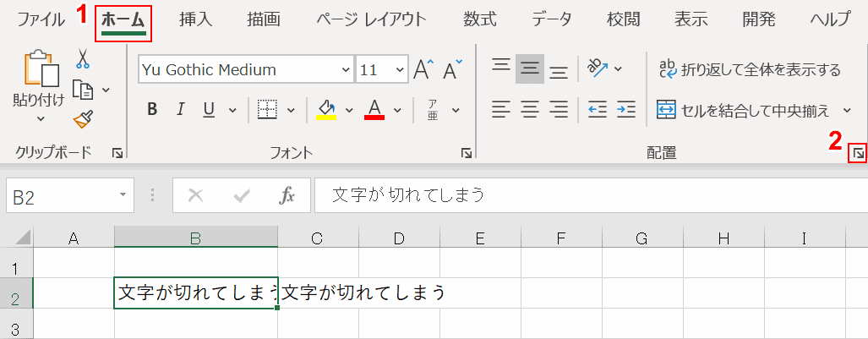This screenshot has height=339, width=868.
Task: Apply borders with the border icon
Action: coord(267,110)
